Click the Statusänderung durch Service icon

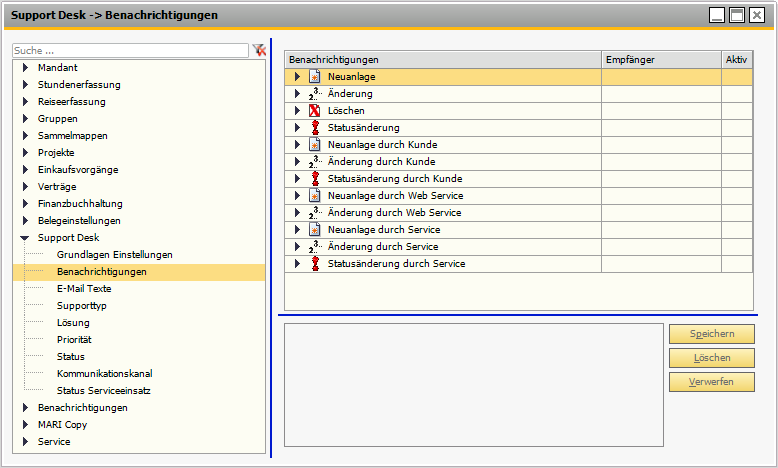click(315, 264)
